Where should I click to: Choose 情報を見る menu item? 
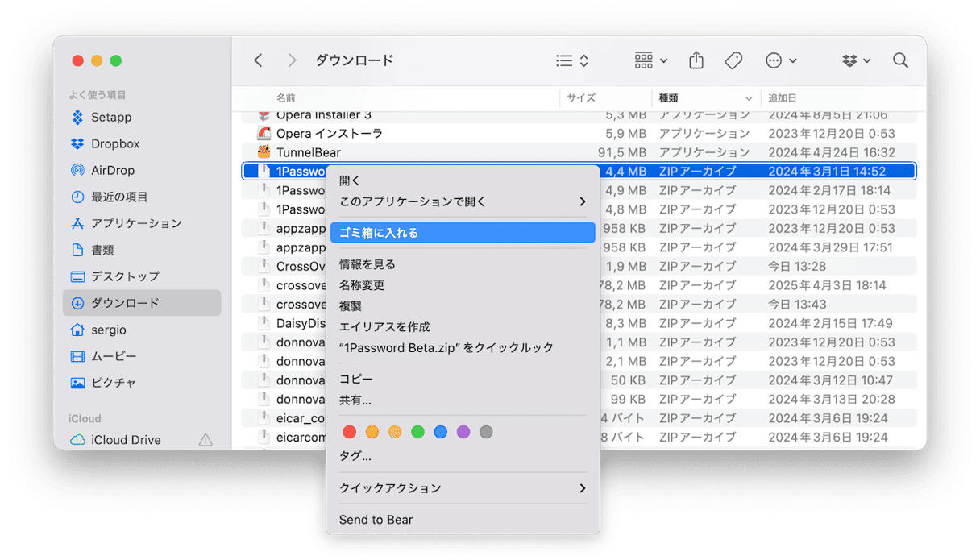[463, 264]
